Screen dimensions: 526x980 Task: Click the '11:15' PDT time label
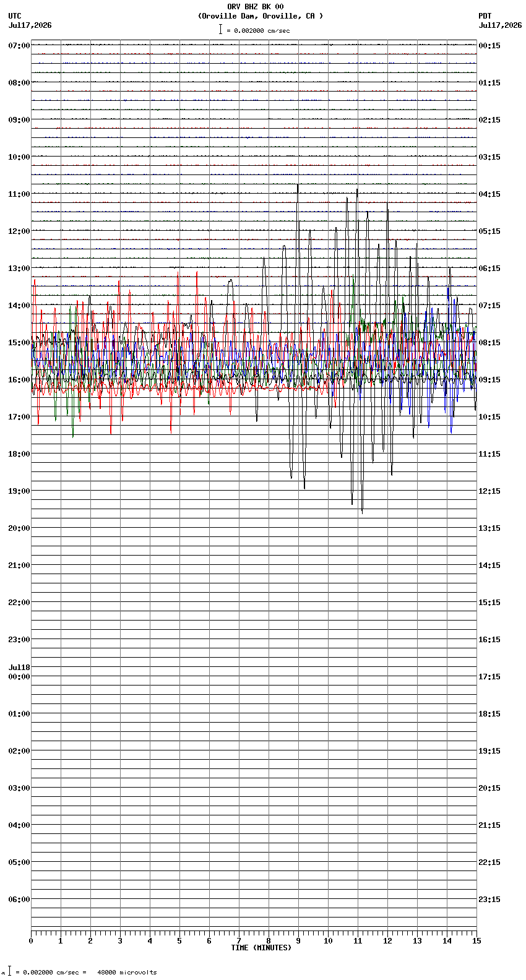click(x=489, y=454)
